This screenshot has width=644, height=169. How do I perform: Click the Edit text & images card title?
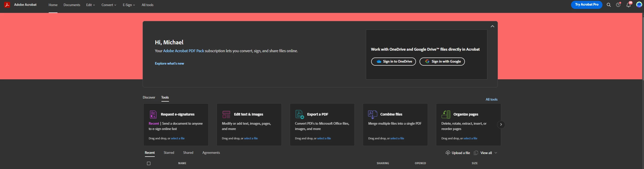pos(249,114)
